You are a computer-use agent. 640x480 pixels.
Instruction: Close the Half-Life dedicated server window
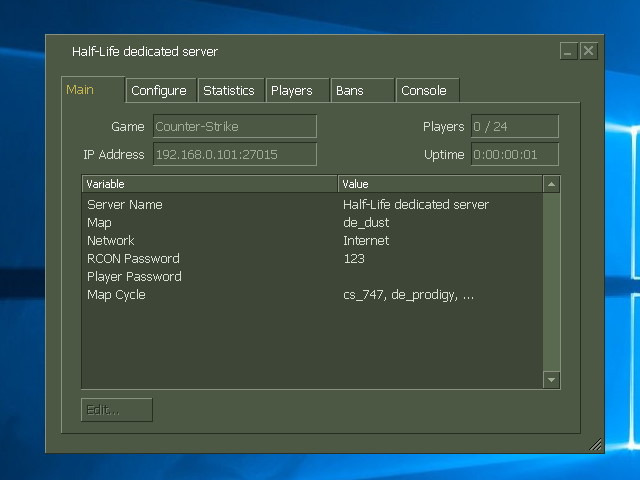[588, 51]
